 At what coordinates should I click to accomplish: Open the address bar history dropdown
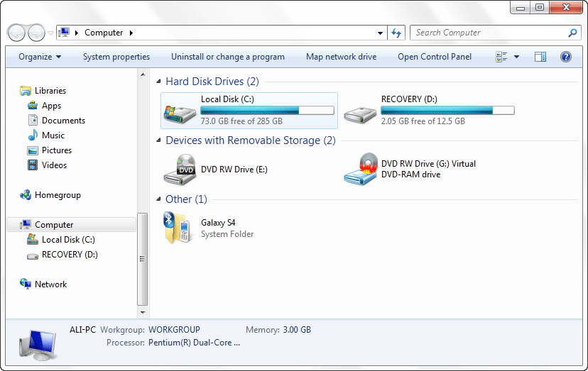click(x=380, y=33)
